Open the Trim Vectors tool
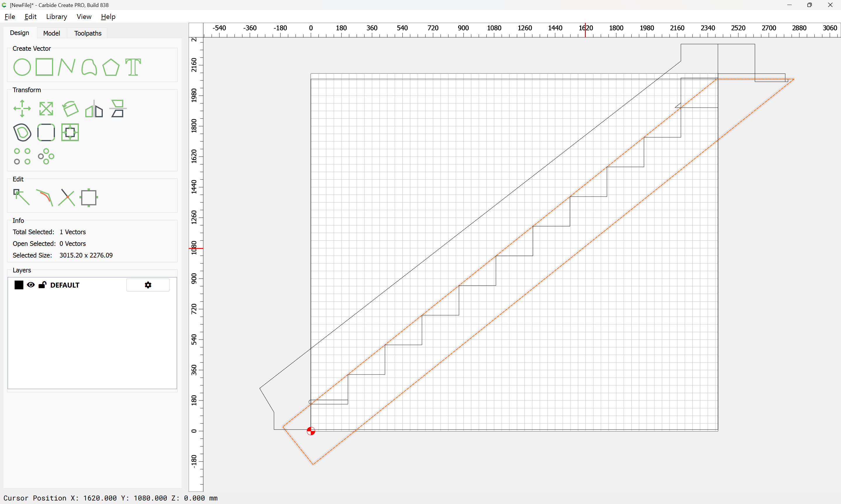Screen dimensions: 841x504 click(67, 197)
